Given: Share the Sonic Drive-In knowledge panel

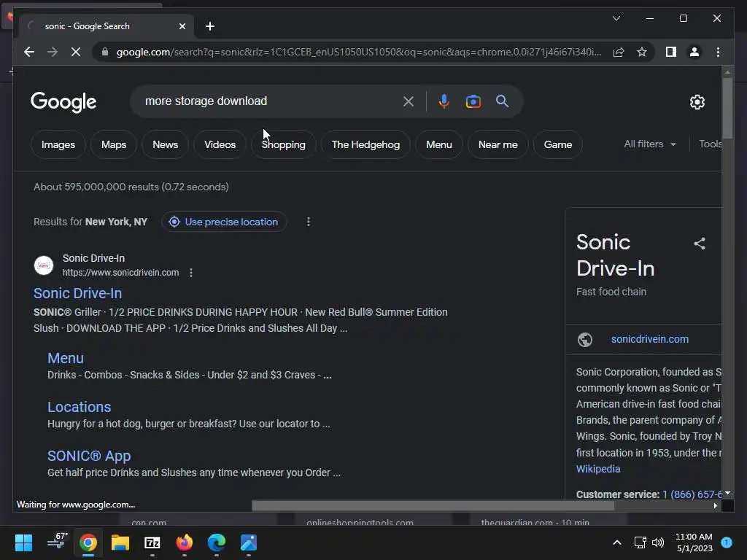Looking at the screenshot, I should [x=700, y=244].
